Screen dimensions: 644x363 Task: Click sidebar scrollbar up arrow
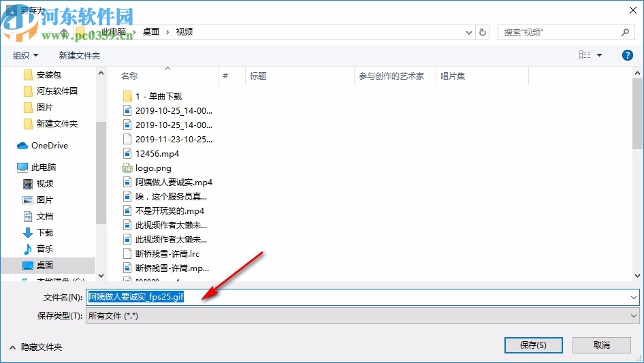(101, 73)
